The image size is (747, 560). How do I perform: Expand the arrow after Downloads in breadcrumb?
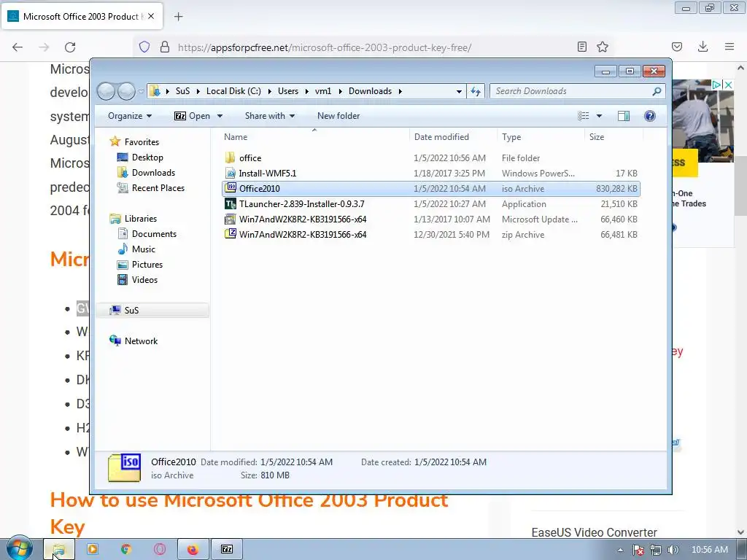400,91
